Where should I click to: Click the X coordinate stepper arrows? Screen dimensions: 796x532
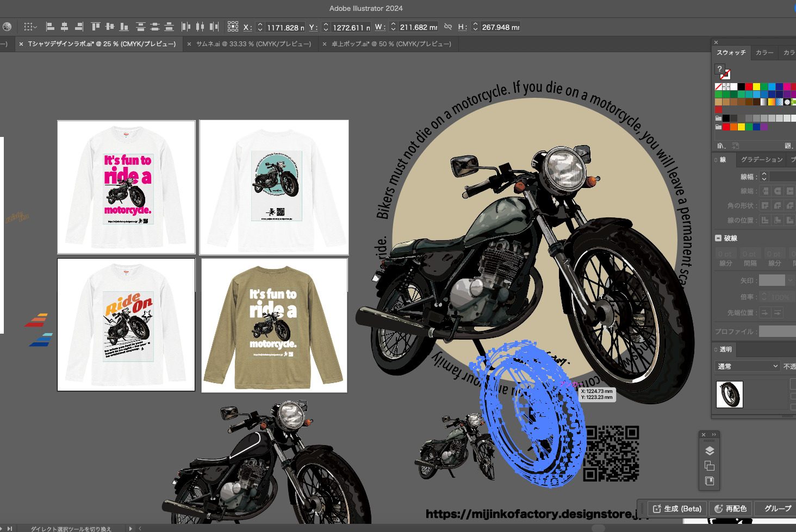[x=260, y=27]
